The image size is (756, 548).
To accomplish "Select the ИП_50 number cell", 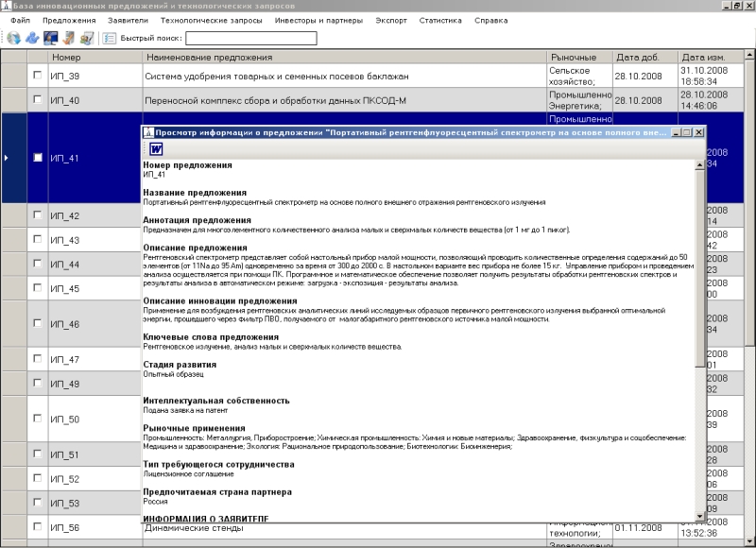I will [95, 420].
